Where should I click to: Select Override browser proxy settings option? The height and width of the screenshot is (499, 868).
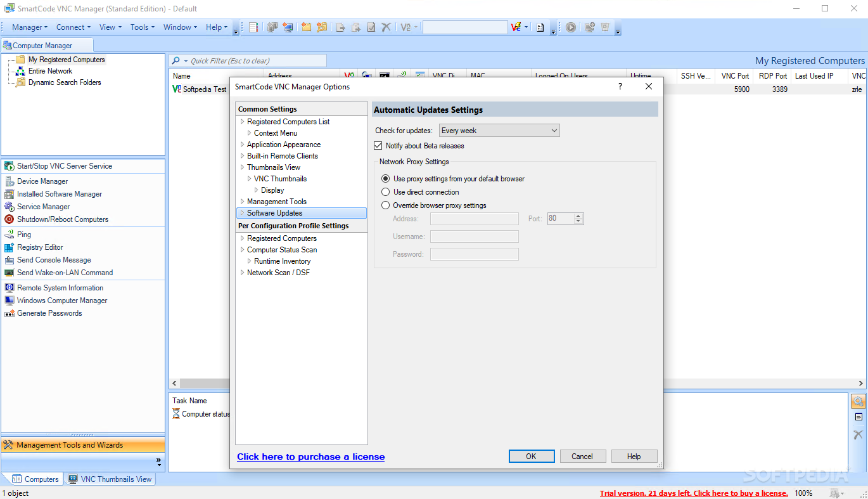[x=386, y=205]
